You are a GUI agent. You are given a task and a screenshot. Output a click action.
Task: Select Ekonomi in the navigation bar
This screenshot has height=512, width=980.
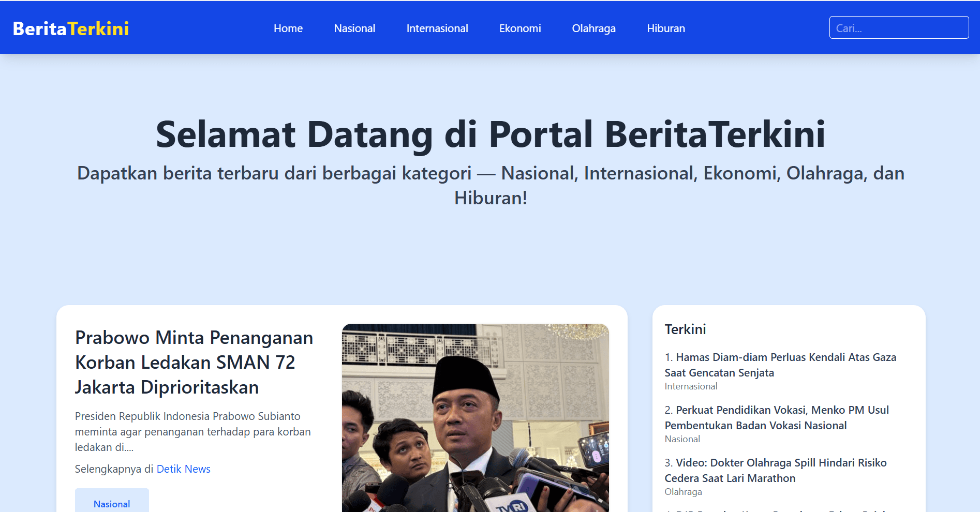click(x=520, y=28)
